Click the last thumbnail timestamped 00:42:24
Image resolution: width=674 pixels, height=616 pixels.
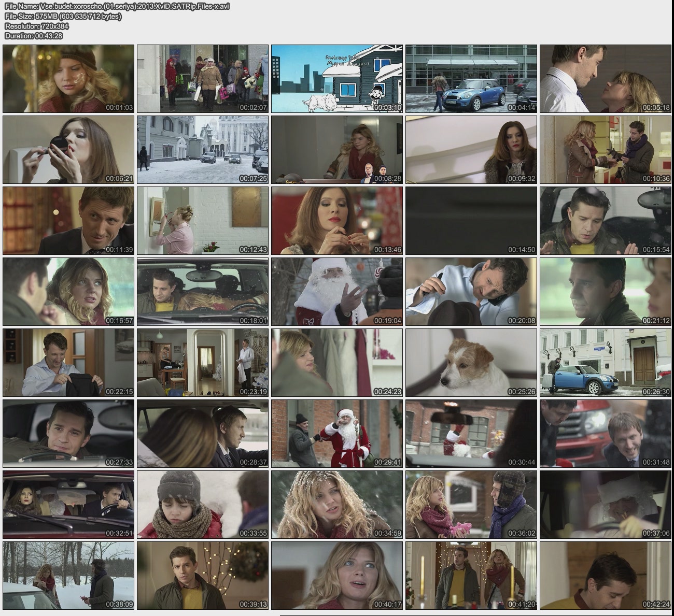point(605,576)
